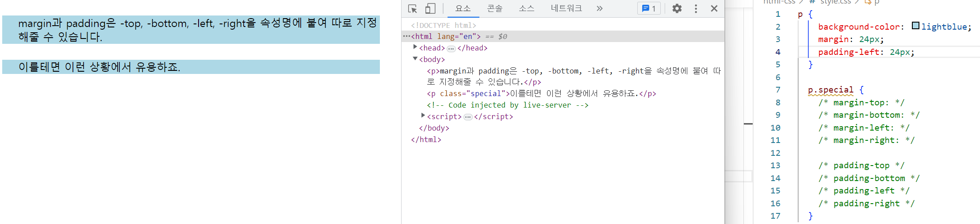Open DevTools settings gear
The width and height of the screenshot is (980, 224).
tap(677, 8)
